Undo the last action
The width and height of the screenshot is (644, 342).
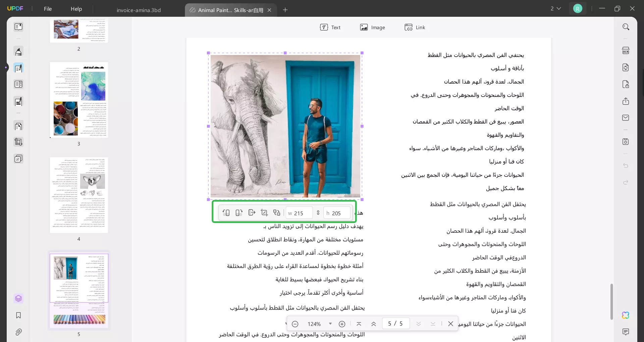tap(626, 166)
